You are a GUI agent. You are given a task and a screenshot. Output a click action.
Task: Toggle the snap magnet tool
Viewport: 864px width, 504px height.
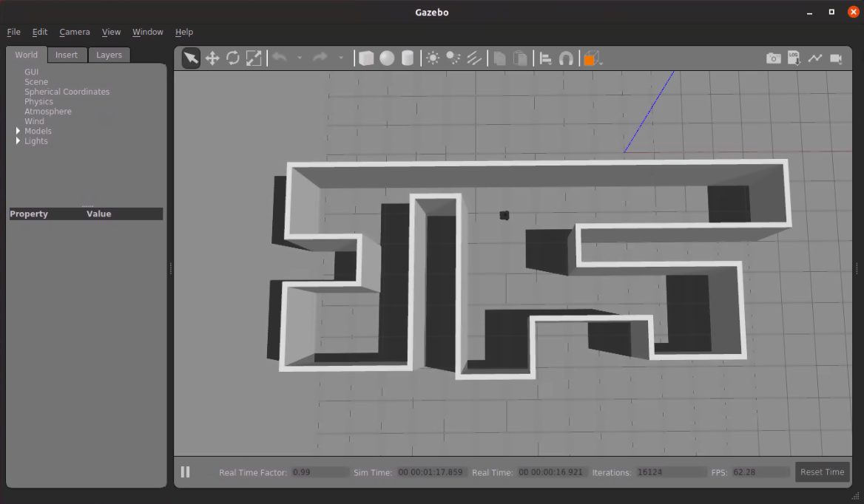point(566,58)
